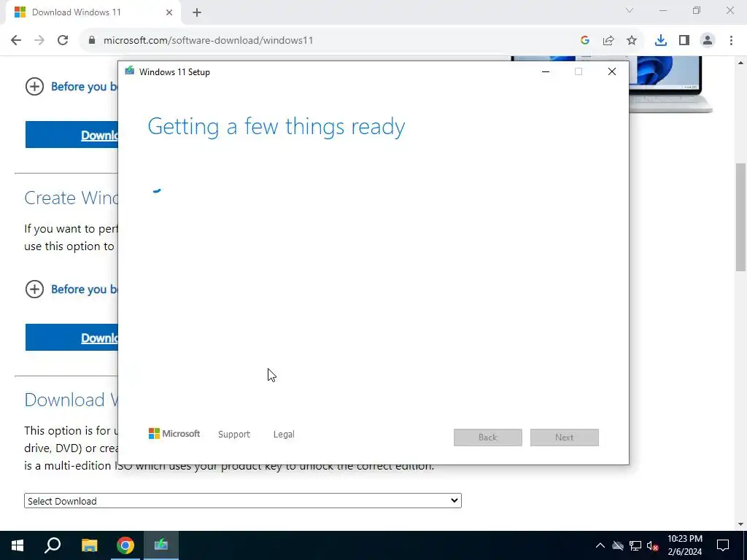747x560 pixels.
Task: Open Chrome downloads icon
Action: 661,41
